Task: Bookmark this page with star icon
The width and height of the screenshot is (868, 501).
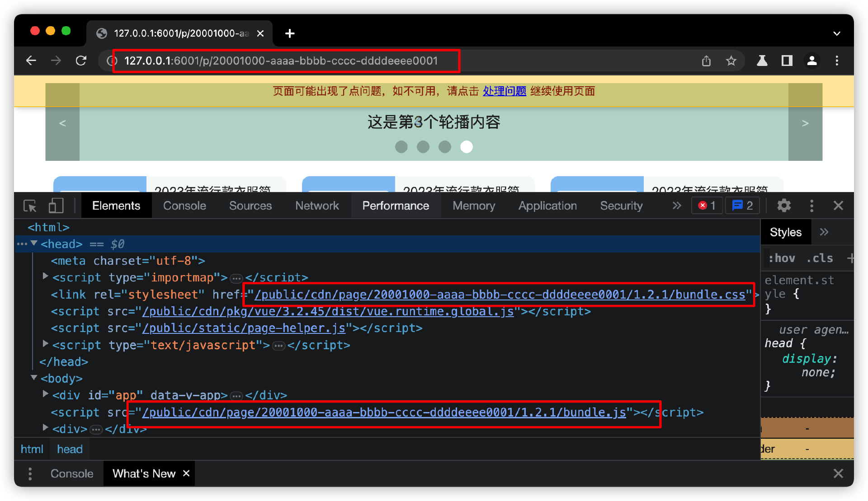Action: click(x=731, y=61)
